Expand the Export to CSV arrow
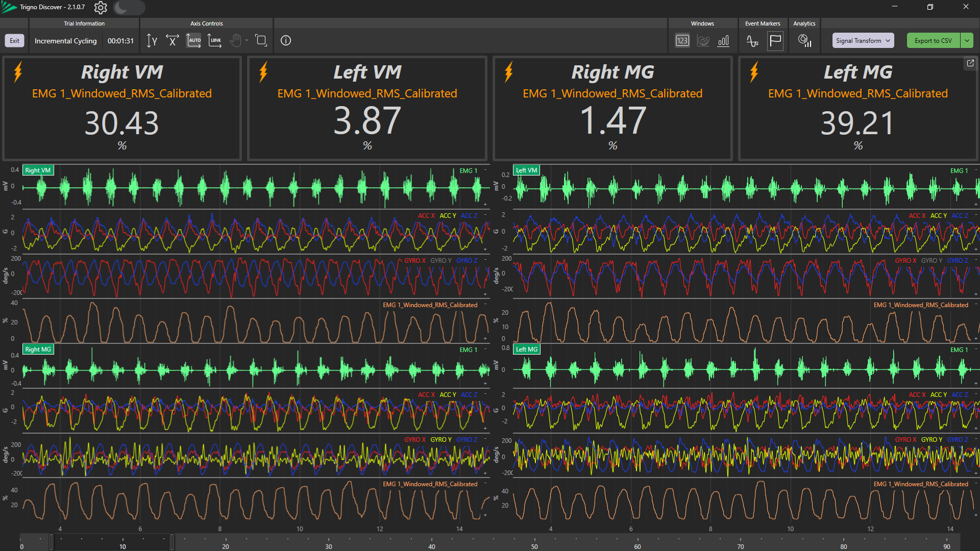This screenshot has width=980, height=551. 967,41
